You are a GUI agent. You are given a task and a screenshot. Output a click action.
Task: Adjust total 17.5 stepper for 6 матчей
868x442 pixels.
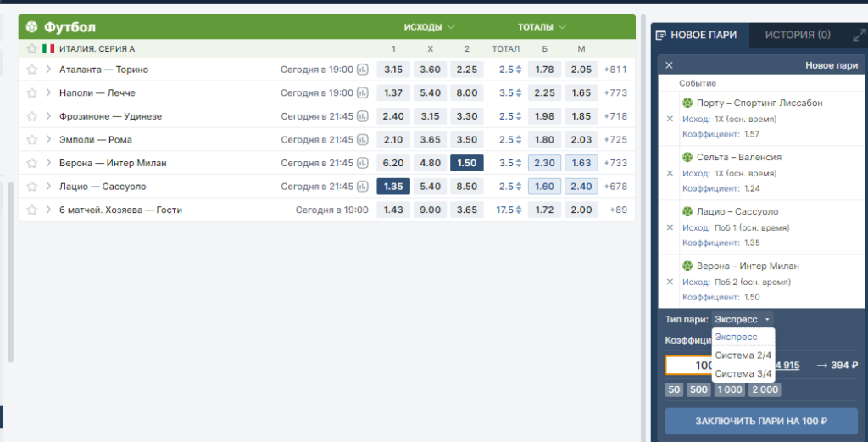[x=519, y=210]
